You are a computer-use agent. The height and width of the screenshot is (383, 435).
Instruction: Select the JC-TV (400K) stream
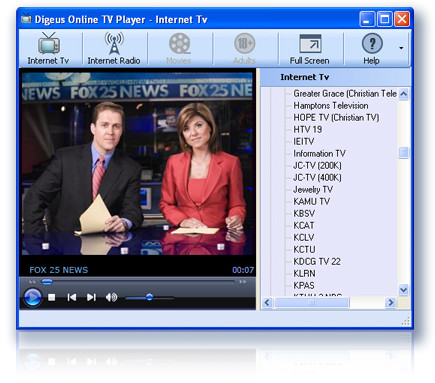tap(317, 178)
